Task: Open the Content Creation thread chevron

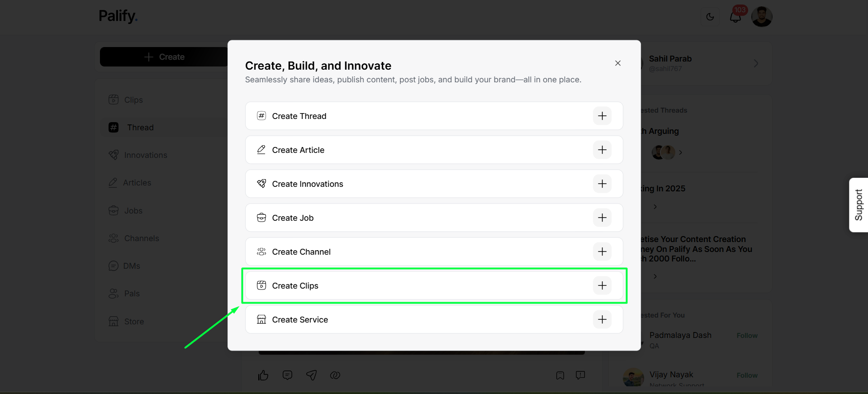Action: coord(655,276)
